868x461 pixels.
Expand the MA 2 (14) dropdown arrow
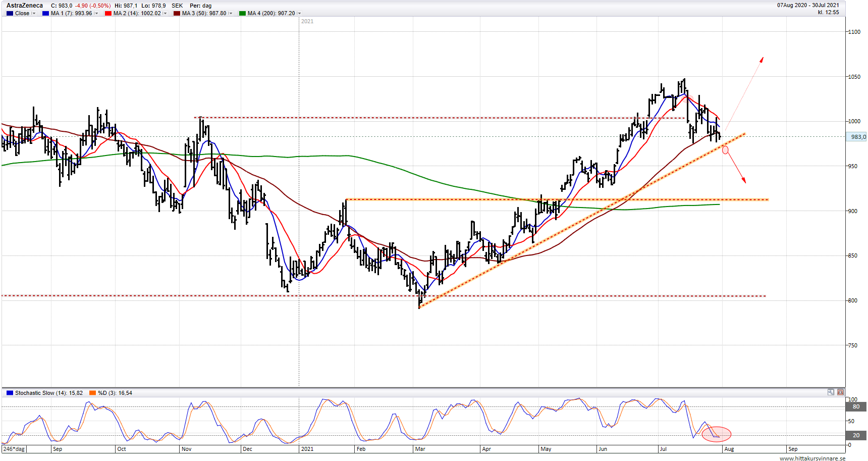click(165, 14)
